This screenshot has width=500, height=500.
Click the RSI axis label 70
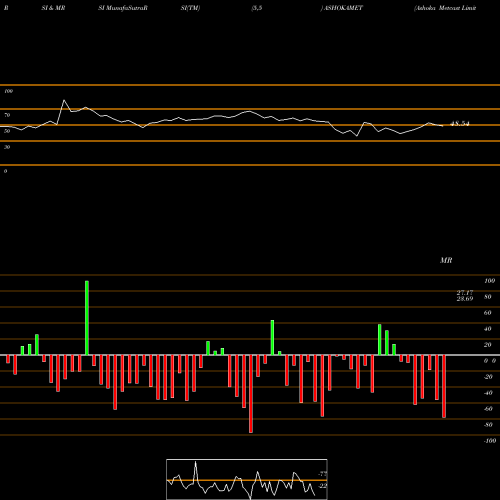(7, 115)
